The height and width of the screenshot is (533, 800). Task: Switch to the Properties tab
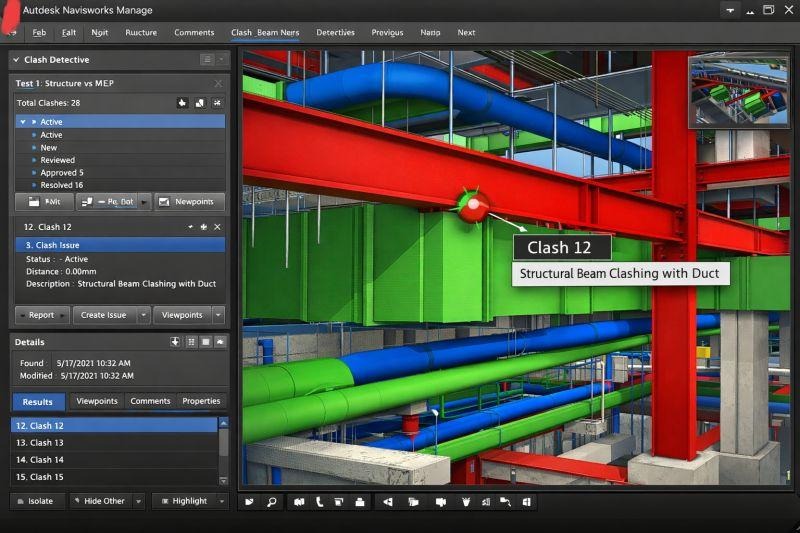click(x=201, y=401)
